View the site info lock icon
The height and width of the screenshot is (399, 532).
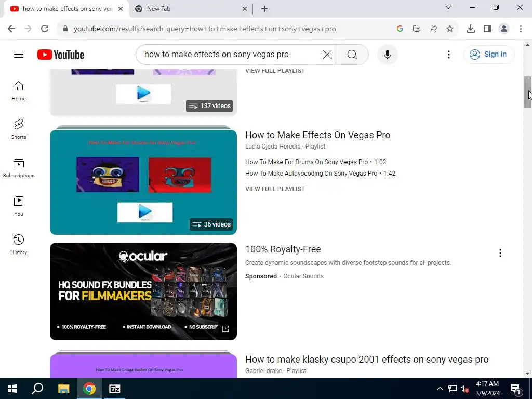(x=65, y=29)
